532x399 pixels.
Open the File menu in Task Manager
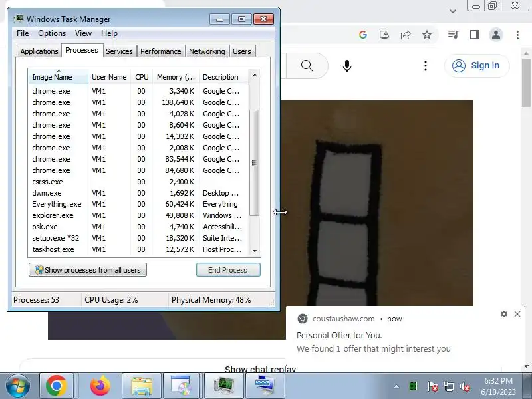coord(23,33)
